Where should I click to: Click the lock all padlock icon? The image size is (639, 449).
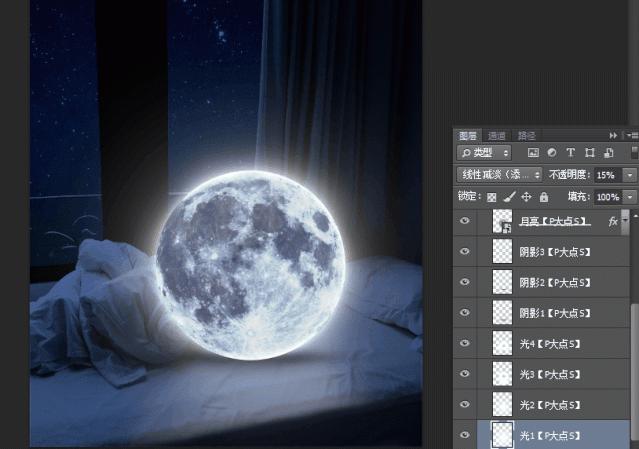coord(542,198)
